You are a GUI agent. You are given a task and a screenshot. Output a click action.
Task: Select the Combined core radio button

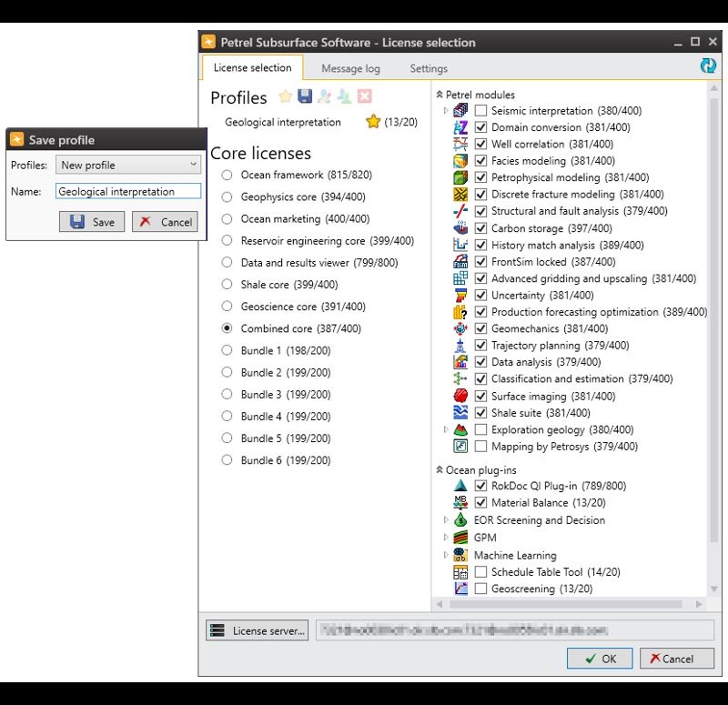(227, 328)
